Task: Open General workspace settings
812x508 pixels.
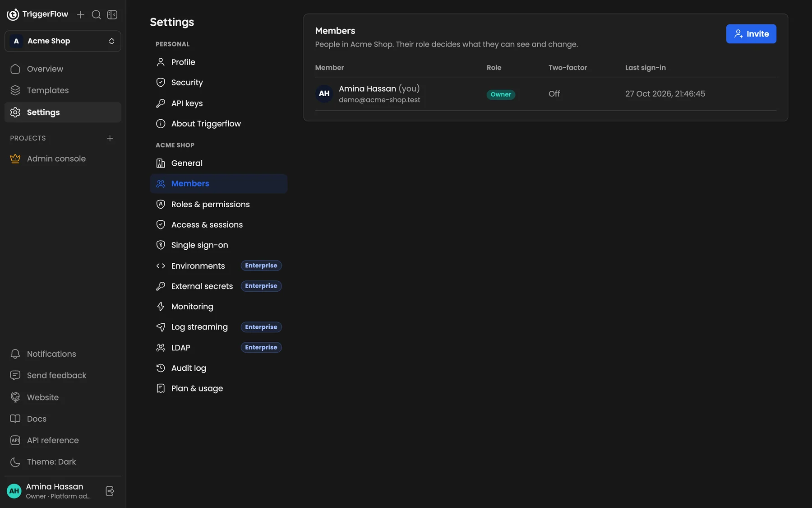Action: [219, 163]
